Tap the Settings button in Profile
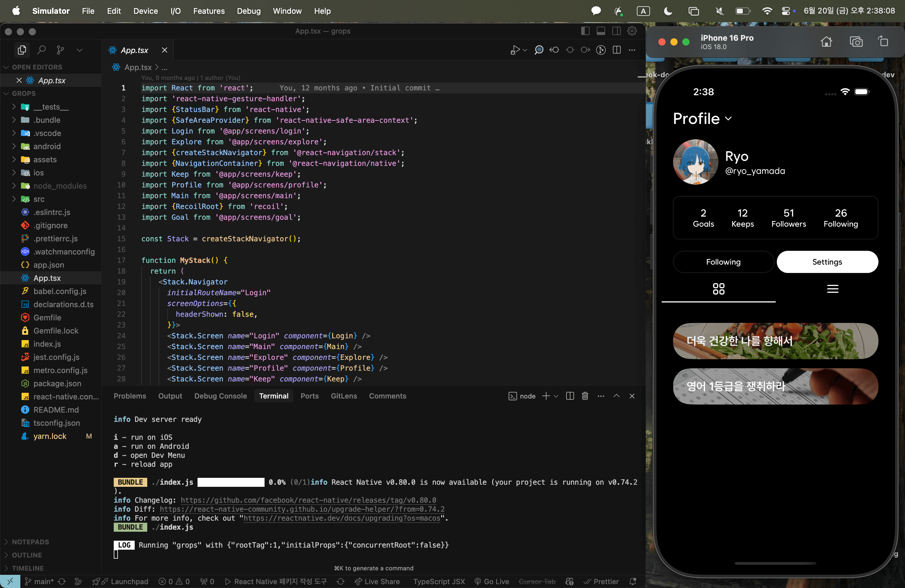The height and width of the screenshot is (588, 905). point(827,262)
